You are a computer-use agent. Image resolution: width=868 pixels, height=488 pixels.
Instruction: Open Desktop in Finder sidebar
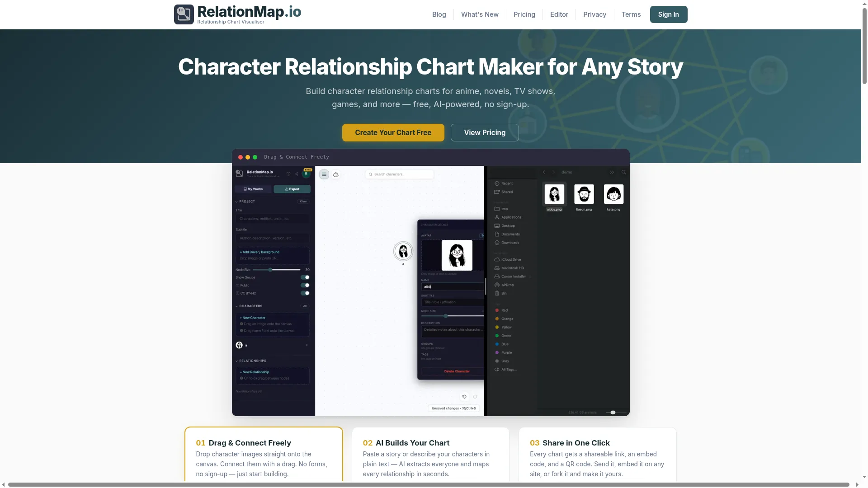tap(505, 226)
